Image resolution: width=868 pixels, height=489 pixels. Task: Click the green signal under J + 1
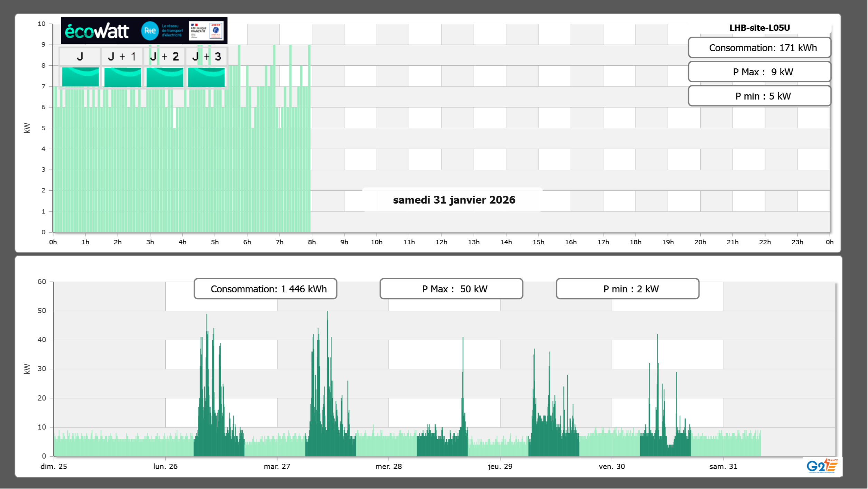122,77
